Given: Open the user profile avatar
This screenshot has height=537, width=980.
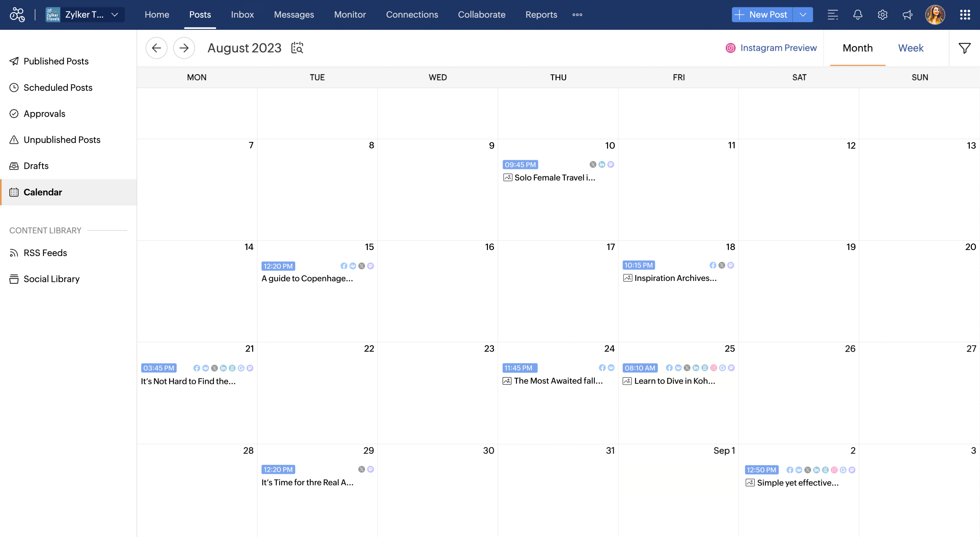Looking at the screenshot, I should [x=935, y=14].
